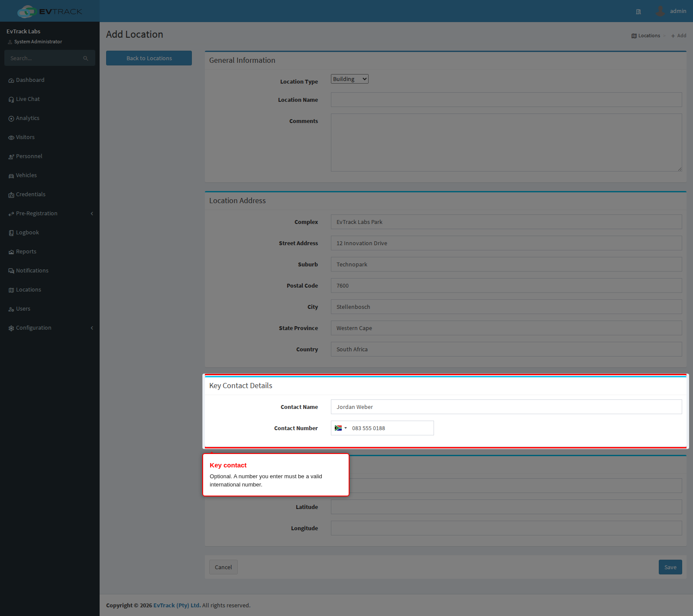
Task: Click the Personnel people icon
Action: coord(11,157)
